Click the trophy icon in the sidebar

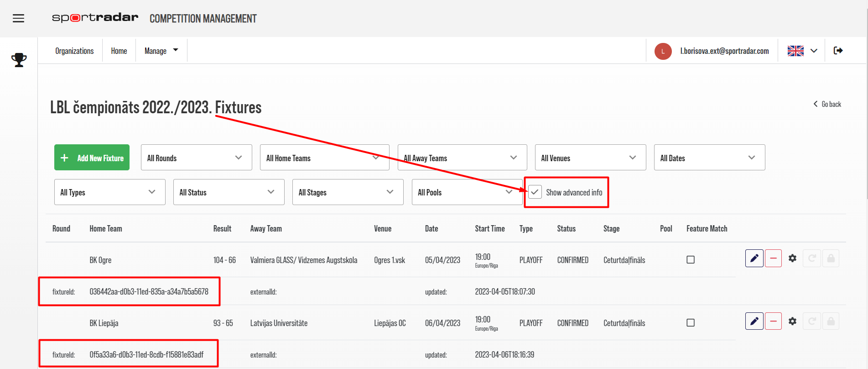[19, 60]
